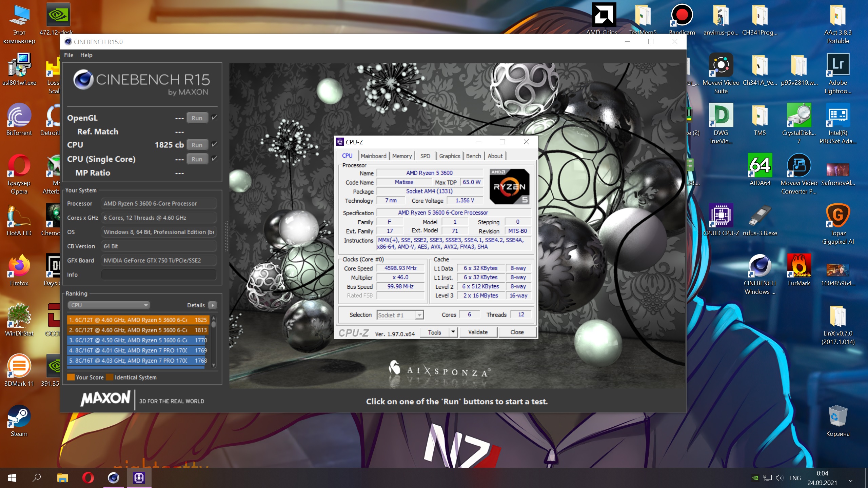868x488 pixels.
Task: Click the volume icon in system tray
Action: click(x=779, y=478)
